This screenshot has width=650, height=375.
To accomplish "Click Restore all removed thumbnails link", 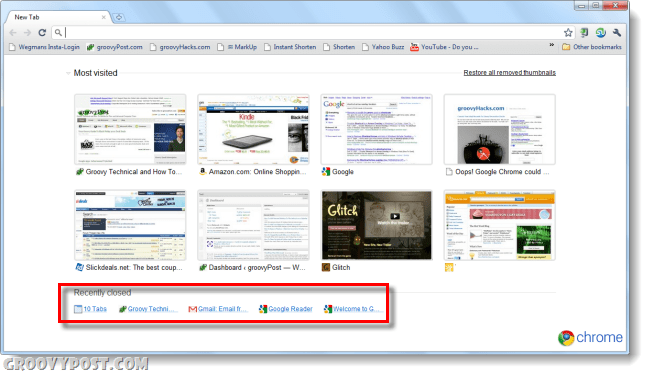I will click(x=509, y=73).
